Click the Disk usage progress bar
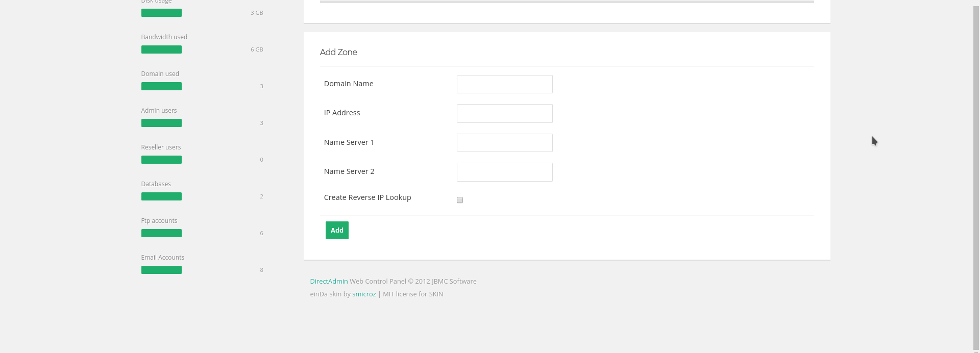The image size is (980, 353). (x=161, y=13)
